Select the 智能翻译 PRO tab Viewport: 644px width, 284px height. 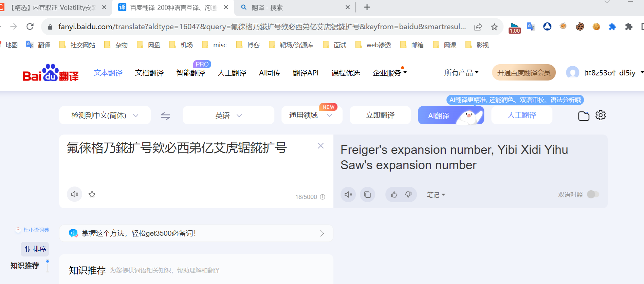pos(191,73)
